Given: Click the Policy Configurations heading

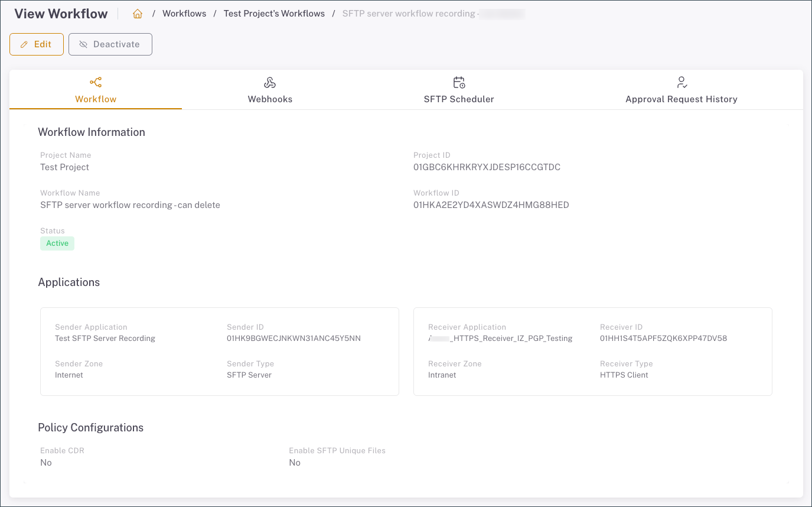Looking at the screenshot, I should point(91,428).
